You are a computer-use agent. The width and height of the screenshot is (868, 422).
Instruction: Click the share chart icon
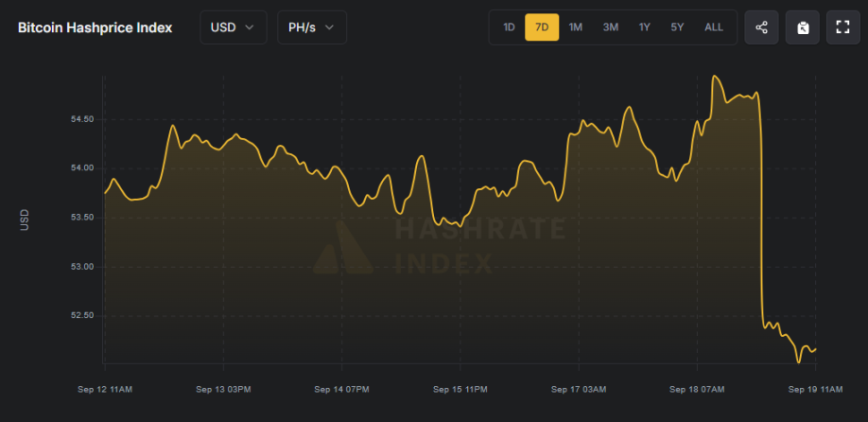click(761, 27)
